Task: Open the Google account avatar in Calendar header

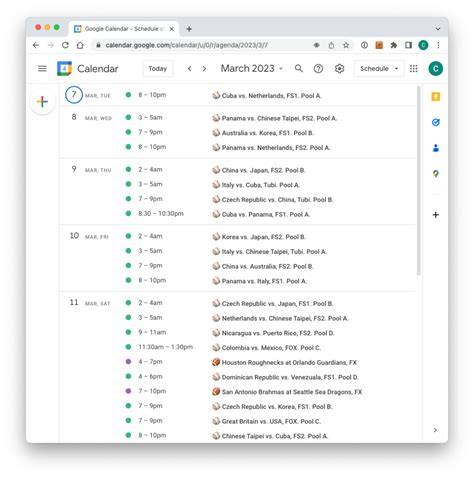Action: tap(435, 69)
